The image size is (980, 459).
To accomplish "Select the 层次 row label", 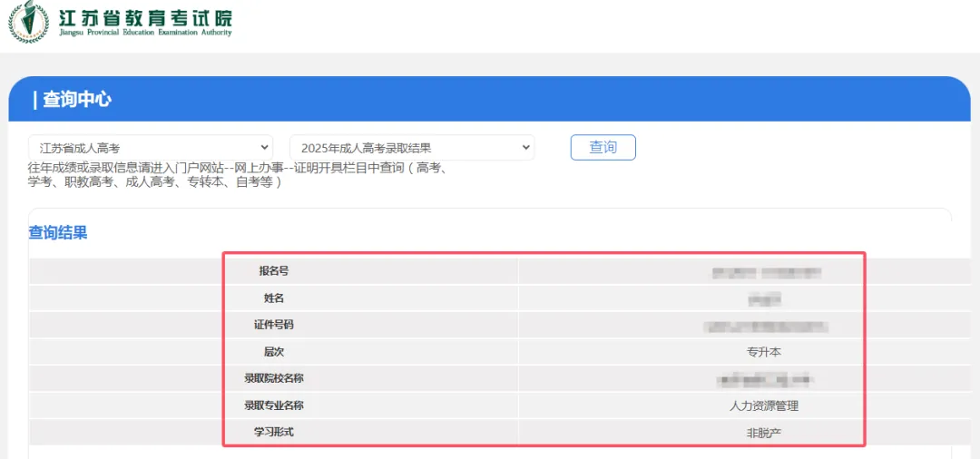I will point(273,352).
